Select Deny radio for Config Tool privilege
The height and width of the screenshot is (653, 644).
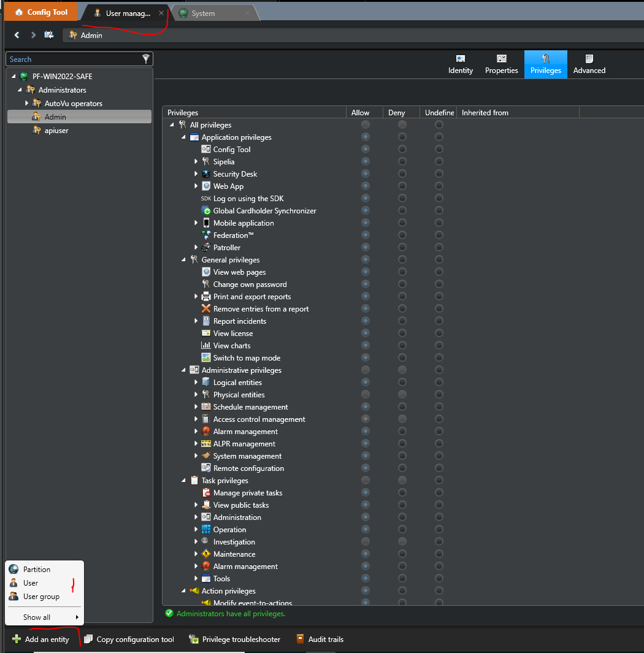coord(402,149)
